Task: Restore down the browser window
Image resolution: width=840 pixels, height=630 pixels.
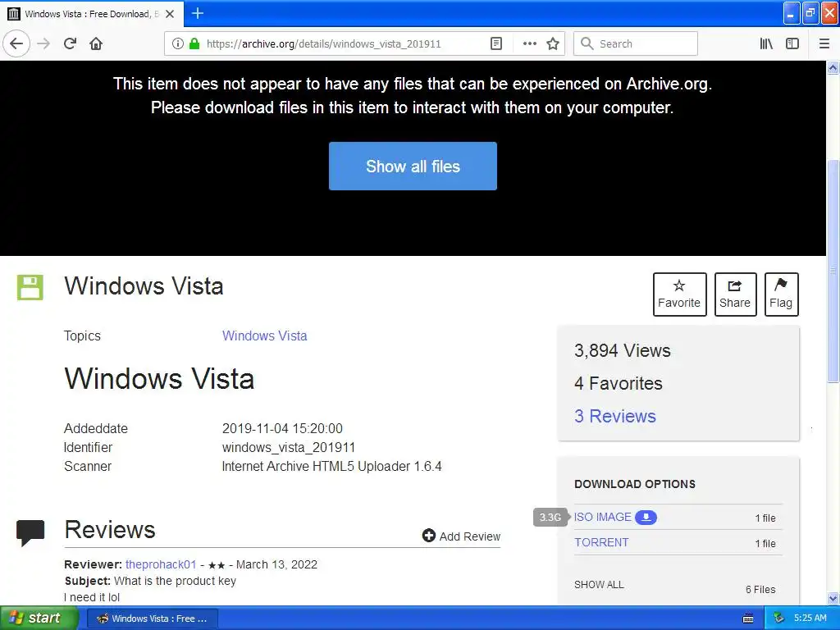Action: pos(810,13)
